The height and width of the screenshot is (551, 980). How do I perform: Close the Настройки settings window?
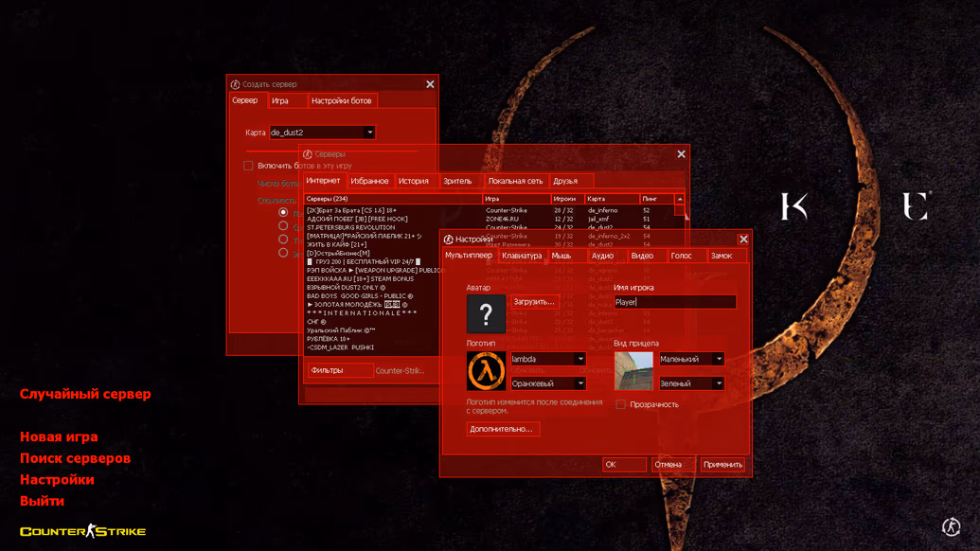click(743, 240)
